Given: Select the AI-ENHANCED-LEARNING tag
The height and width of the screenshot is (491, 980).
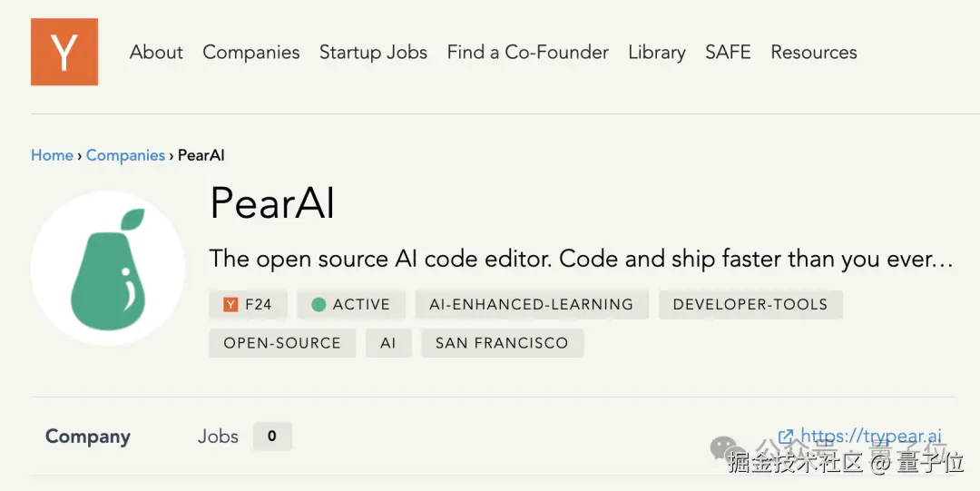Looking at the screenshot, I should 531,305.
